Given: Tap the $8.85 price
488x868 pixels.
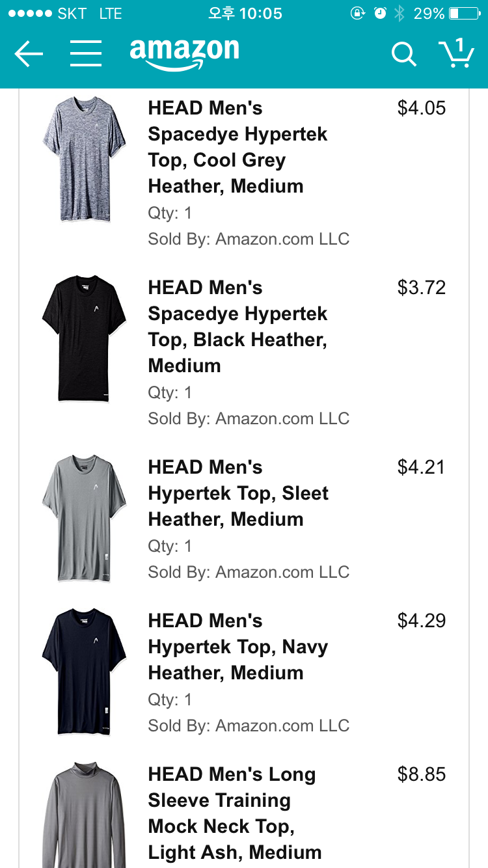Looking at the screenshot, I should [422, 774].
